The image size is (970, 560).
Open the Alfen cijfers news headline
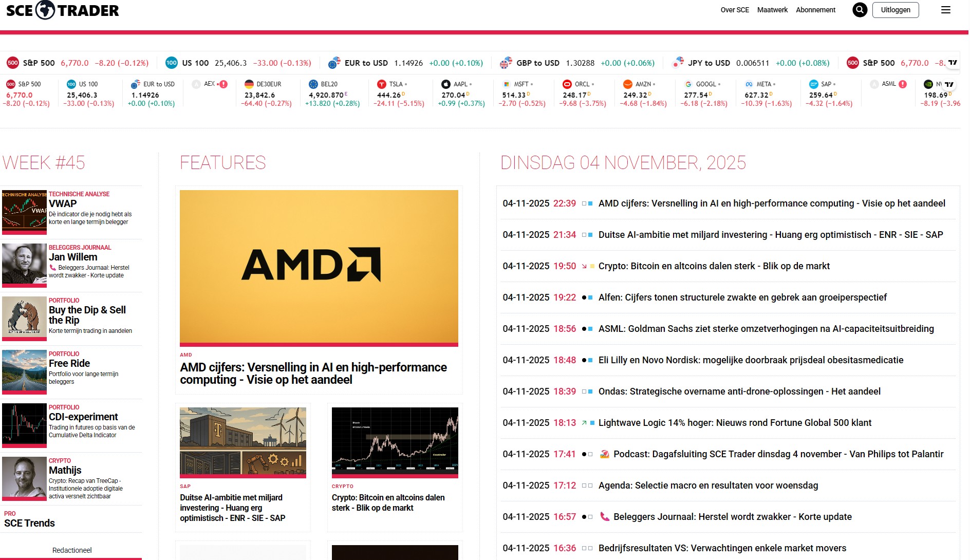click(742, 297)
